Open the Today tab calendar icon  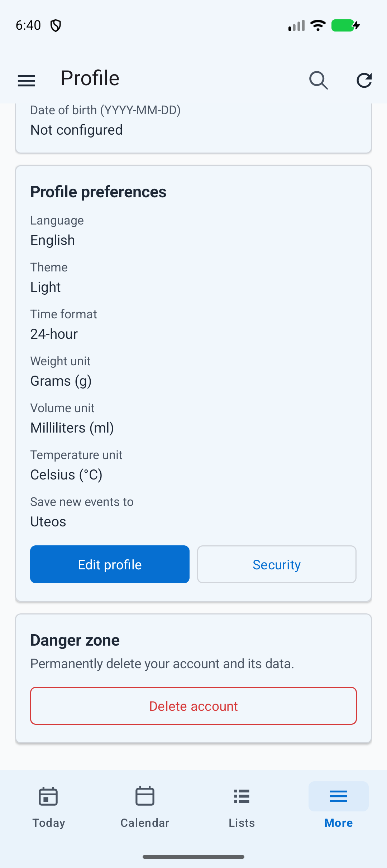tap(48, 796)
